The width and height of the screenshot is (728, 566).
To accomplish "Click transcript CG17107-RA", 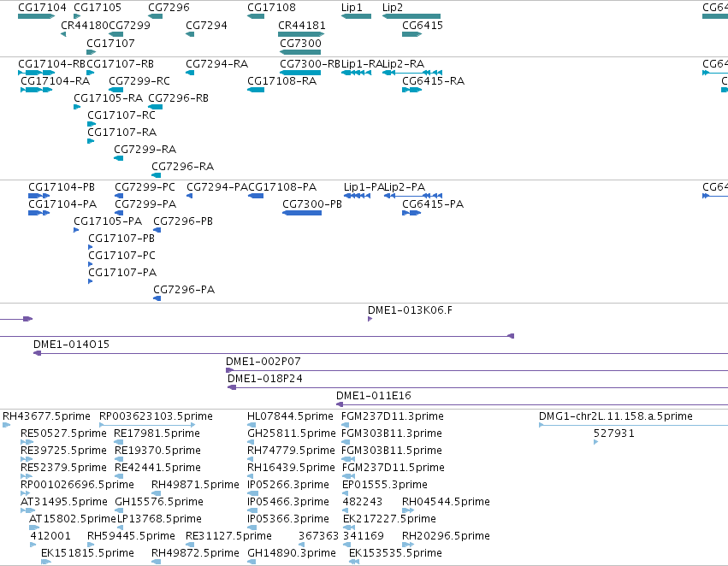I will (x=91, y=142).
